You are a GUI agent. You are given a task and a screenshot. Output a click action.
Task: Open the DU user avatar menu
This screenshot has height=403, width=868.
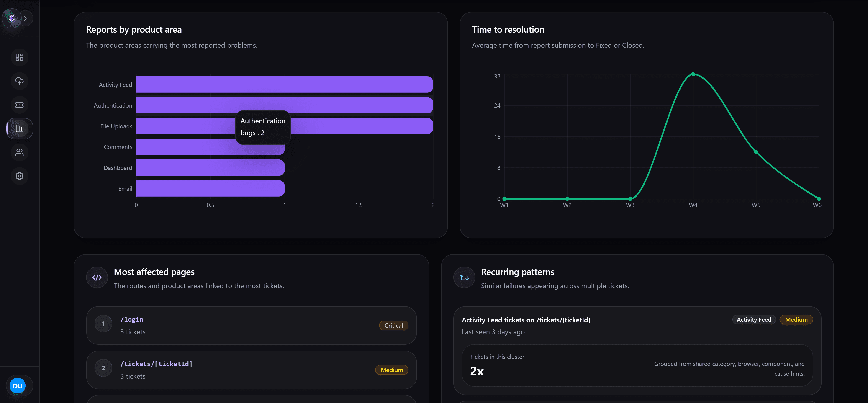18,386
